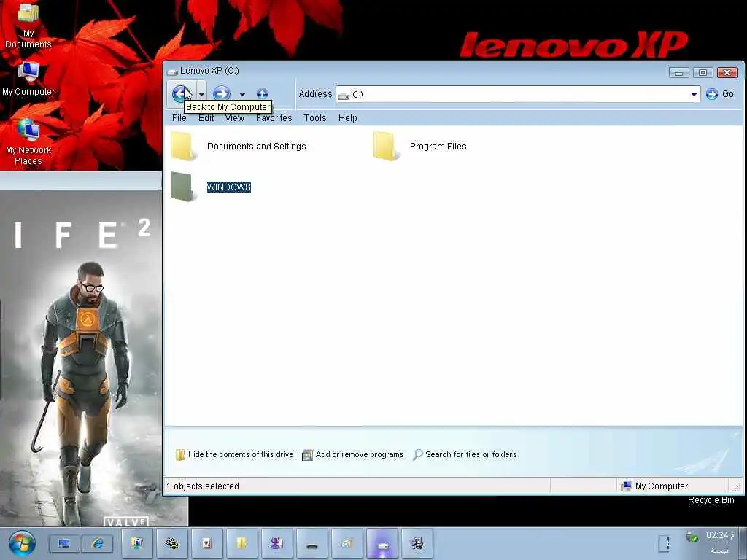Open the View menu
The image size is (747, 560).
pos(234,117)
